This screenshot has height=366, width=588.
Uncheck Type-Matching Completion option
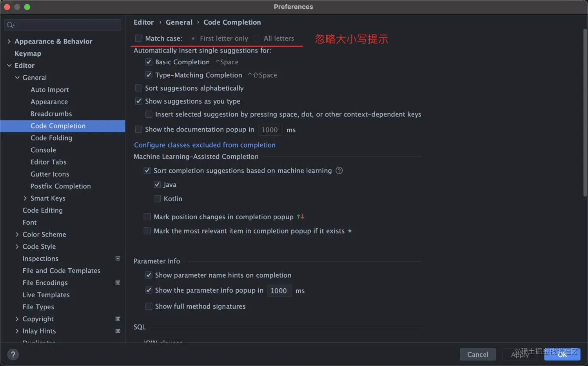tap(149, 75)
